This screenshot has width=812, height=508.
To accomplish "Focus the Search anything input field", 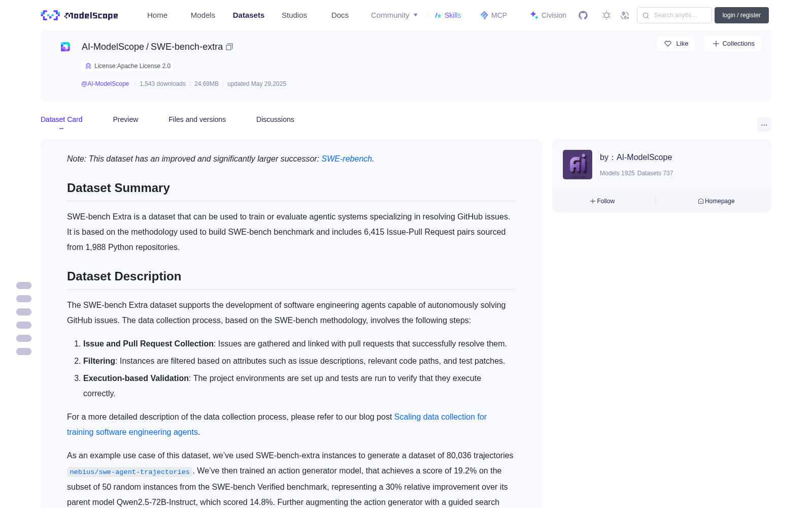I will [x=674, y=15].
